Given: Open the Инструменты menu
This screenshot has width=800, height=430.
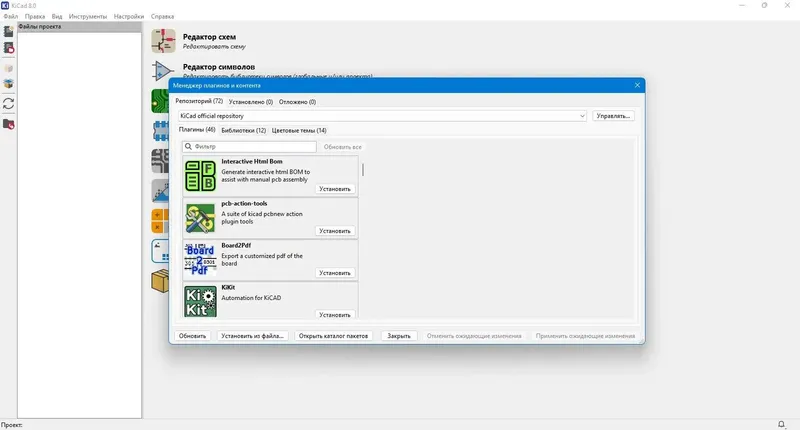Looking at the screenshot, I should [x=88, y=16].
